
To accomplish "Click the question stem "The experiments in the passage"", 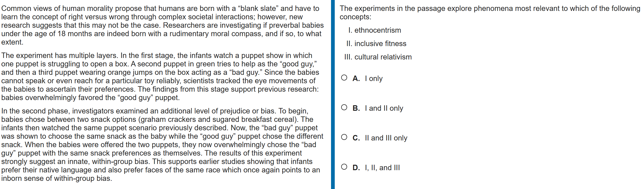I will (489, 13).
